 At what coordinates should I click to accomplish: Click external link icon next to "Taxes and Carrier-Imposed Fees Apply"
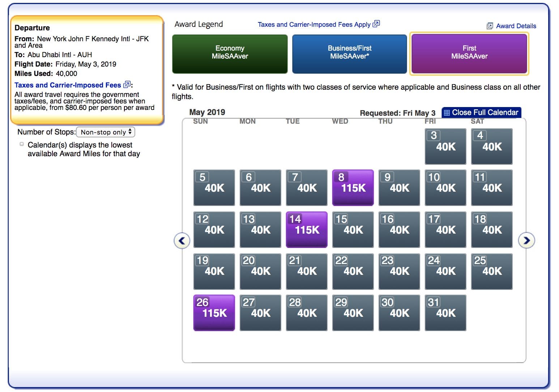[x=376, y=24]
